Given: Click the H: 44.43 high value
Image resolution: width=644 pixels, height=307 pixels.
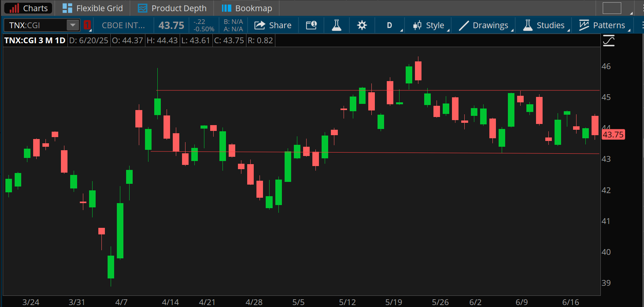Looking at the screenshot, I should coord(162,40).
